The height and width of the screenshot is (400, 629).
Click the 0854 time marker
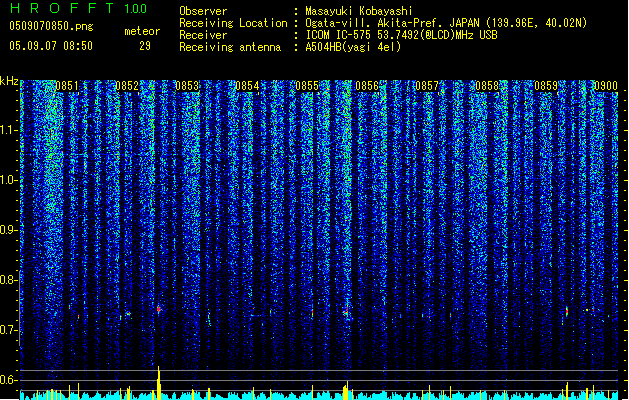247,86
